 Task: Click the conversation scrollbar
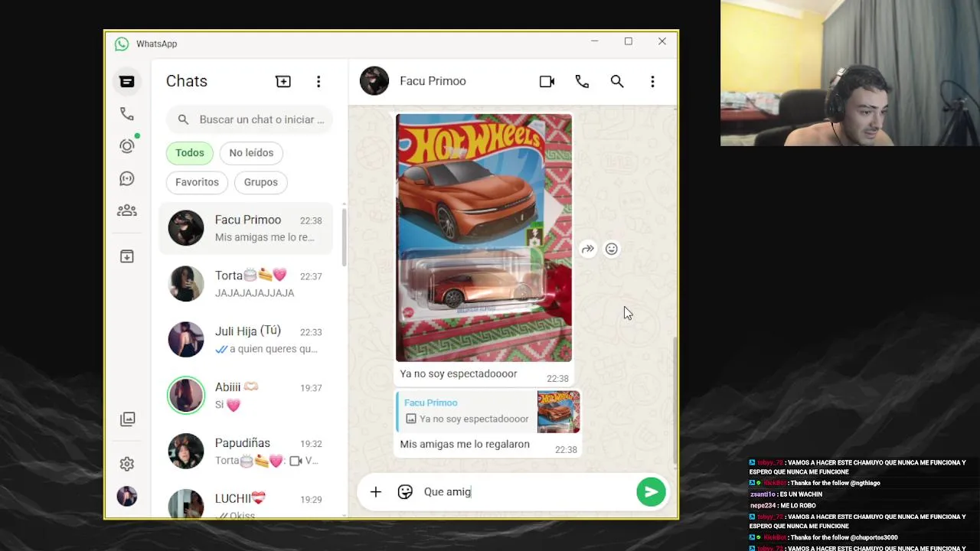pos(675,399)
